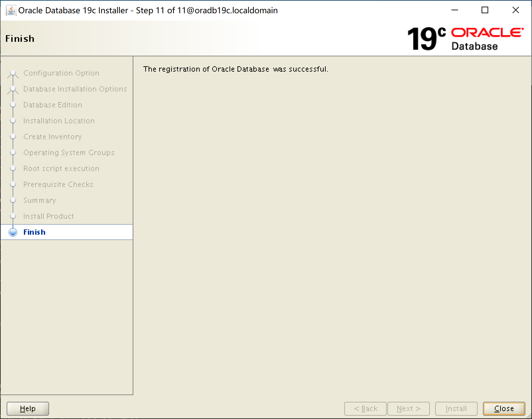
Task: Select the Operating System Groups step
Action: tap(69, 152)
